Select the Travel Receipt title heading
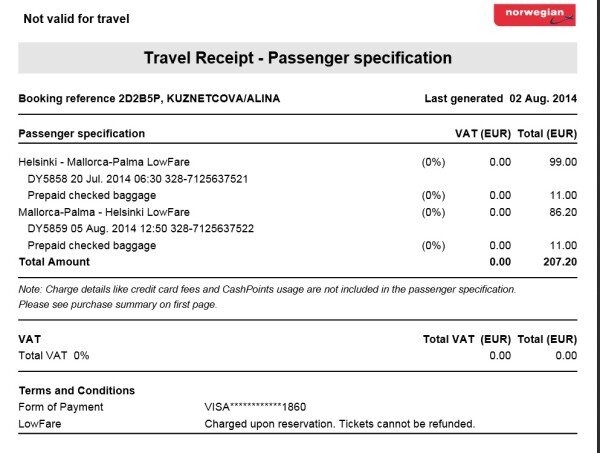 298,58
